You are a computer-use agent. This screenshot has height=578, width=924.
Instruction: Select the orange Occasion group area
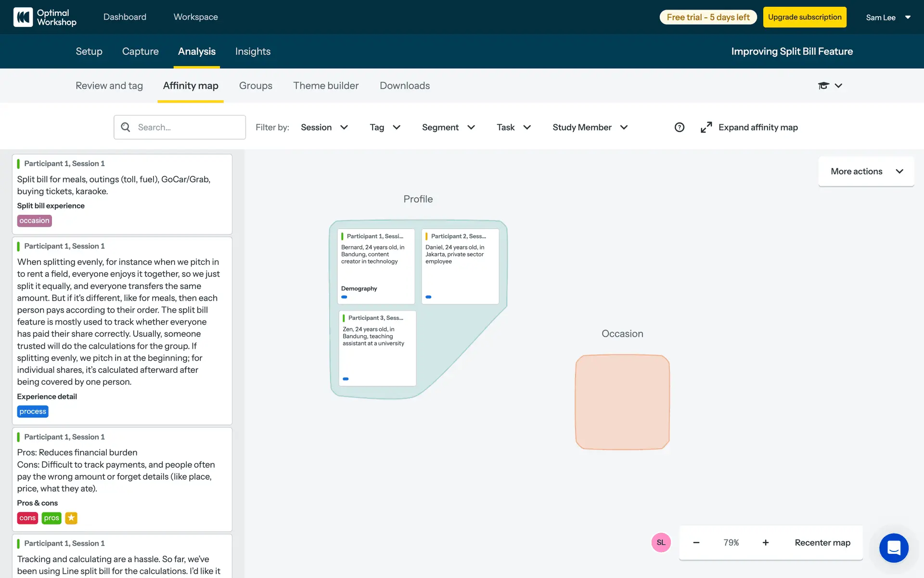coord(622,402)
